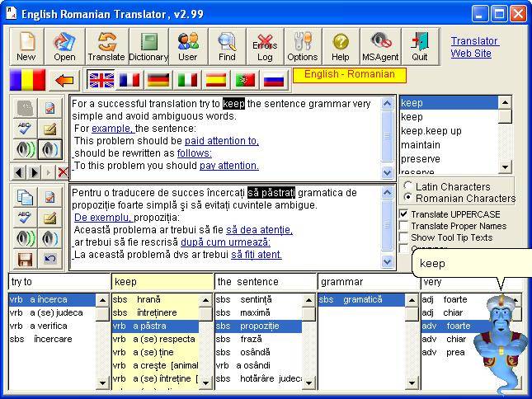Viewport: 532px width, 399px height.
Task: Choose the British English flag
Action: coord(101,80)
